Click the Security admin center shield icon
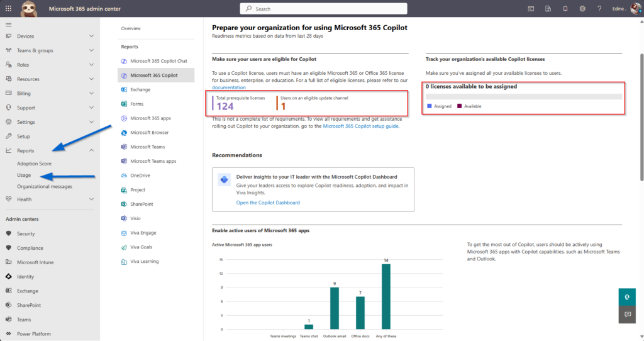 (9, 233)
